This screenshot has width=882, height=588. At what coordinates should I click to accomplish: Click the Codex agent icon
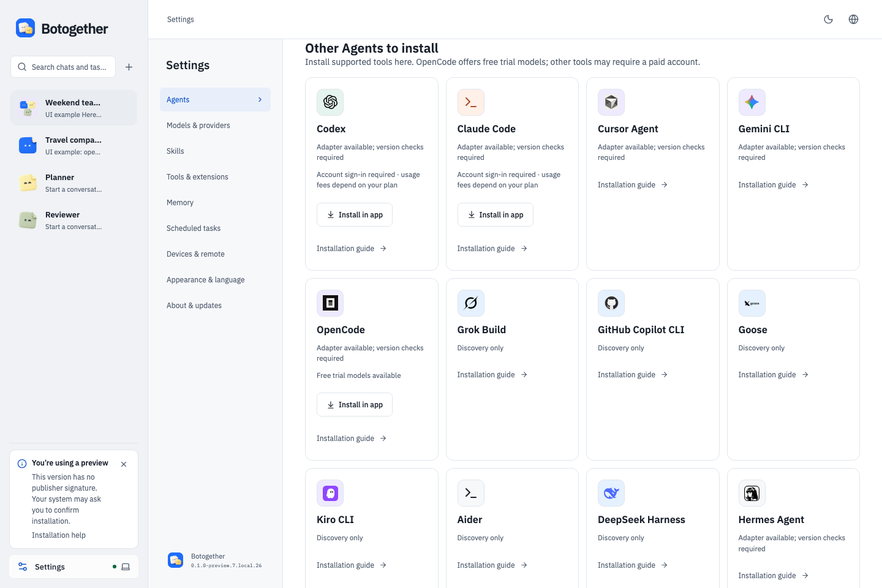point(330,102)
